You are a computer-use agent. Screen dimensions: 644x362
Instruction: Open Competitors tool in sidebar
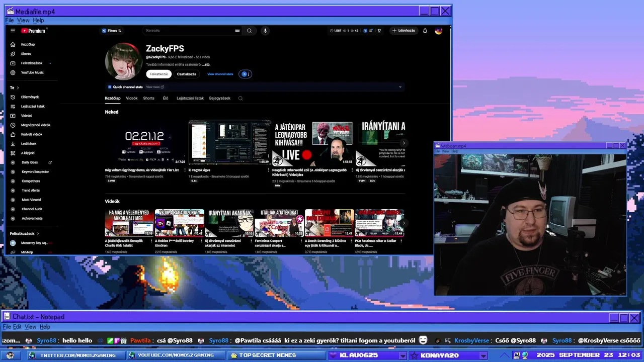(31, 181)
